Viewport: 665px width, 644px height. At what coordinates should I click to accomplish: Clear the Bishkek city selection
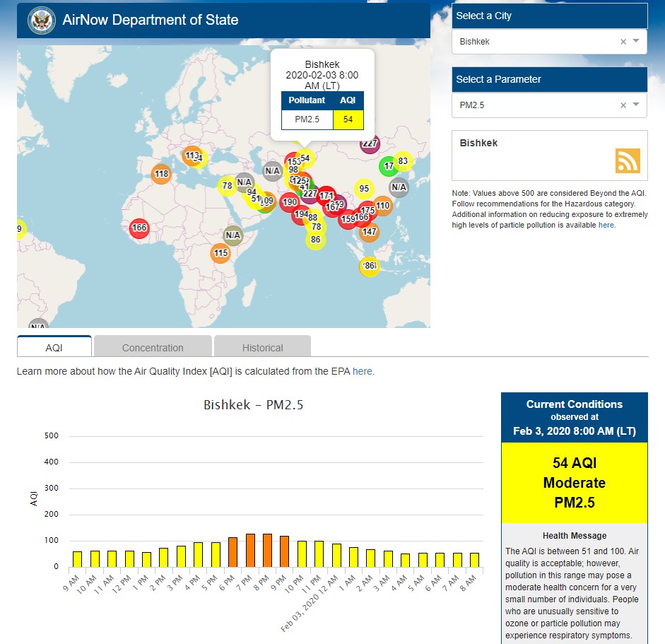point(623,42)
